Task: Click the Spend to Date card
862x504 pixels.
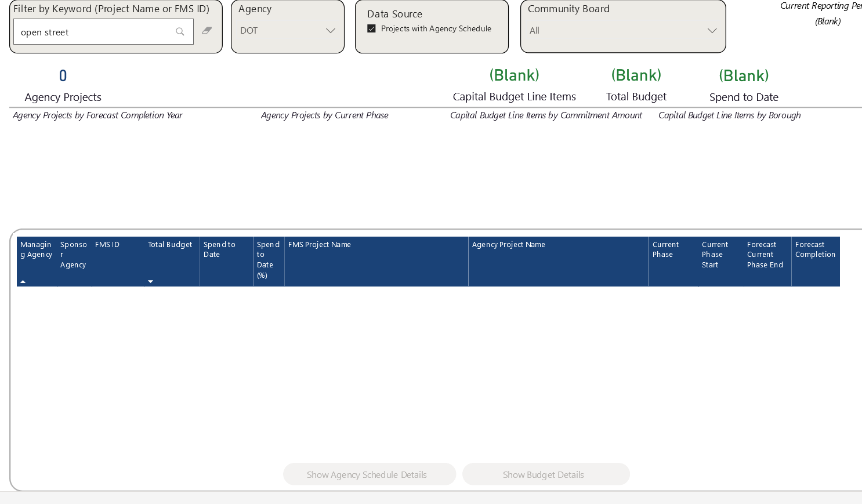Action: pos(744,86)
